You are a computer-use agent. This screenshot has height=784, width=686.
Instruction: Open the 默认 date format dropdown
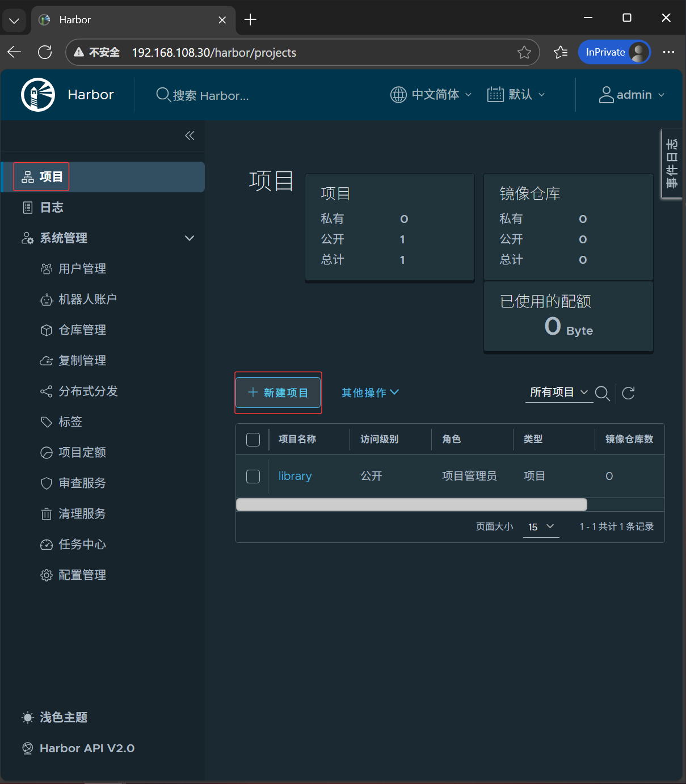[516, 95]
